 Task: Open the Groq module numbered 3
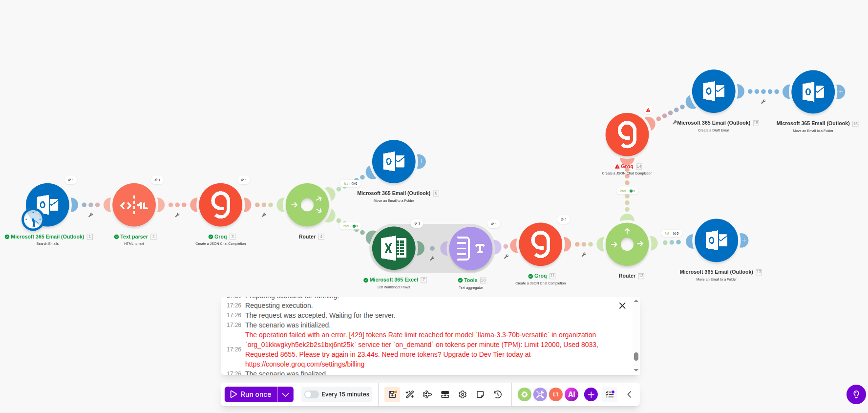(x=221, y=205)
